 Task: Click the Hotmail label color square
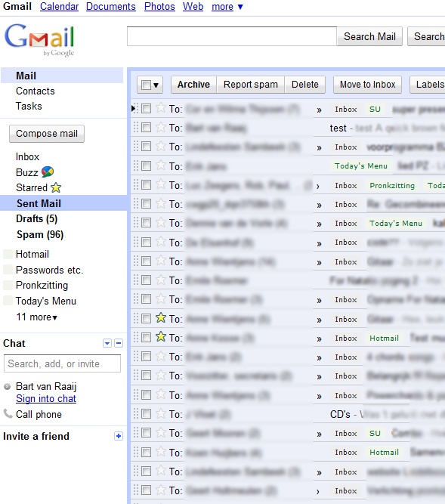tap(8, 254)
